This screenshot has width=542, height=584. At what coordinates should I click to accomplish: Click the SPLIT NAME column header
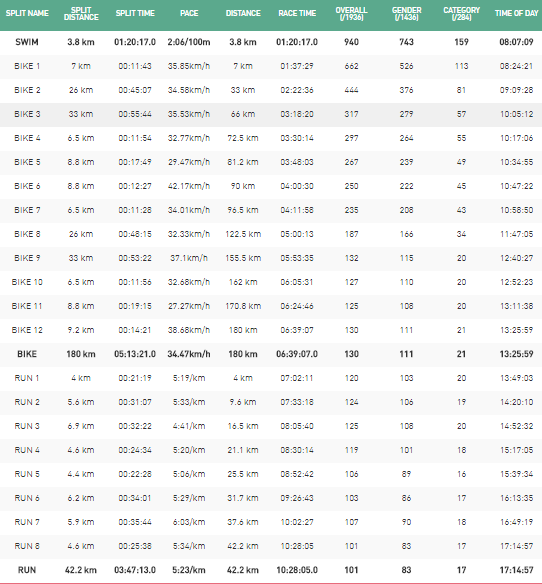tap(27, 13)
